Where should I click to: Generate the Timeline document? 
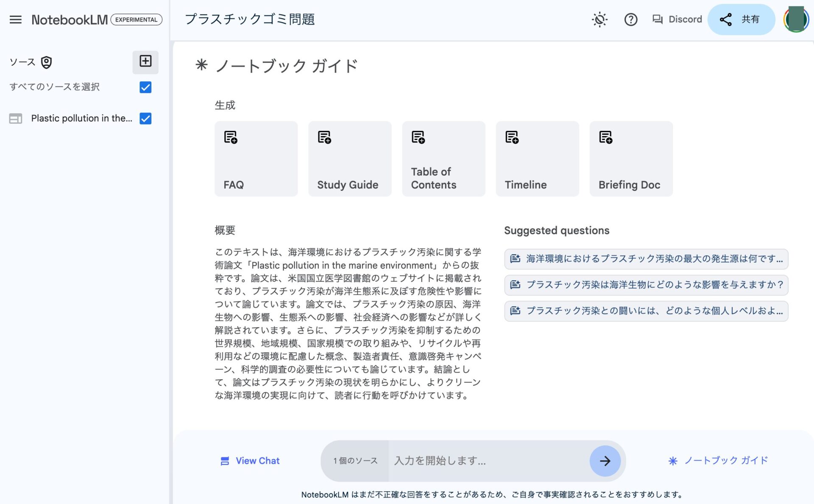[x=537, y=159]
